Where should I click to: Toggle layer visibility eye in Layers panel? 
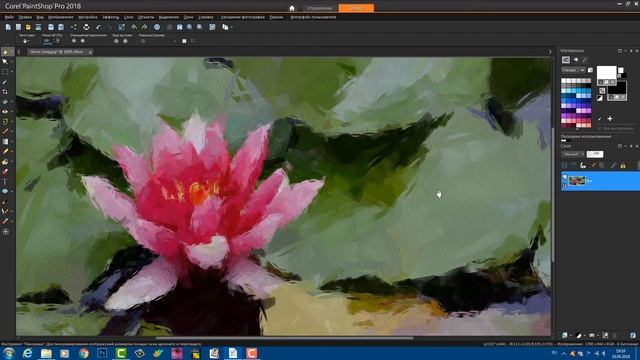click(x=564, y=178)
